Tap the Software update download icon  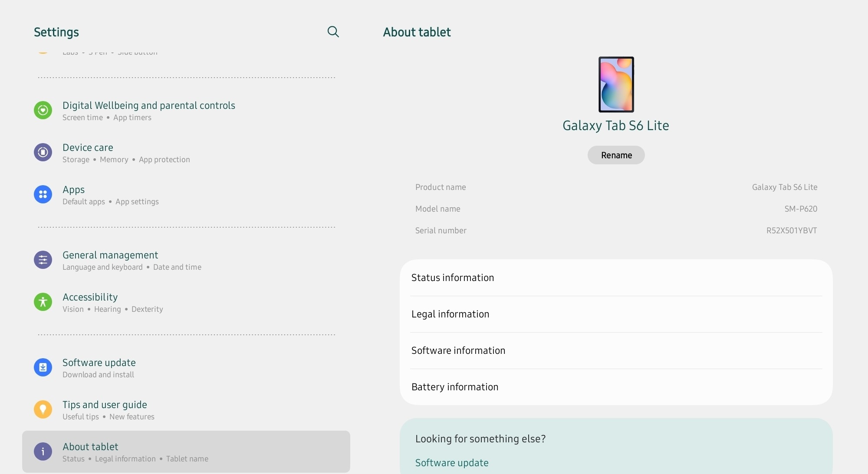click(x=43, y=367)
